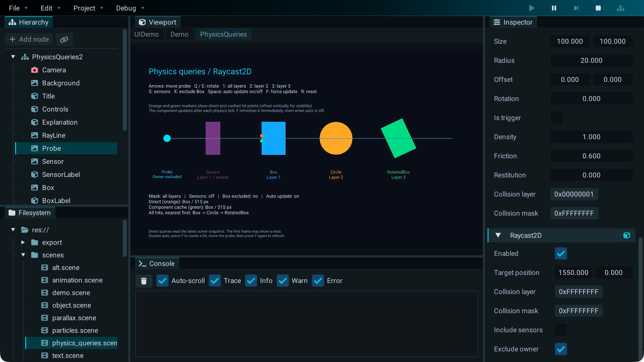Expand the export folder in Filesystem
Viewport: 644px width, 362px height.
tap(23, 242)
